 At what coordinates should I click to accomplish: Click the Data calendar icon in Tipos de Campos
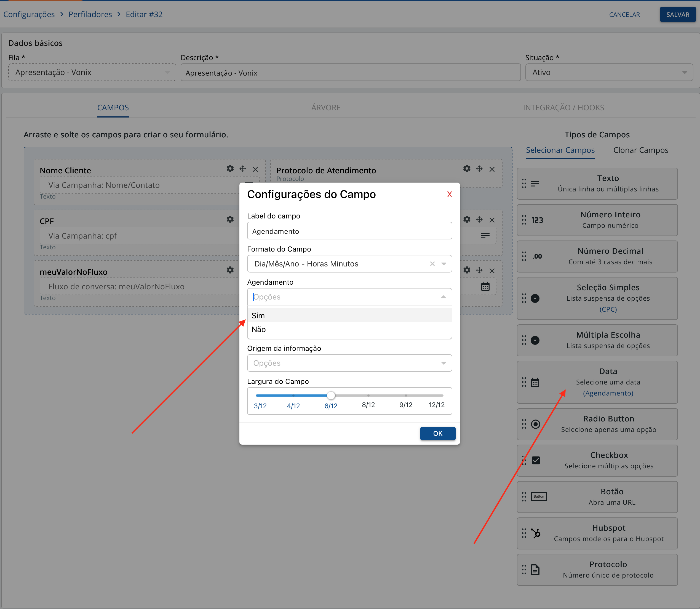[535, 382]
